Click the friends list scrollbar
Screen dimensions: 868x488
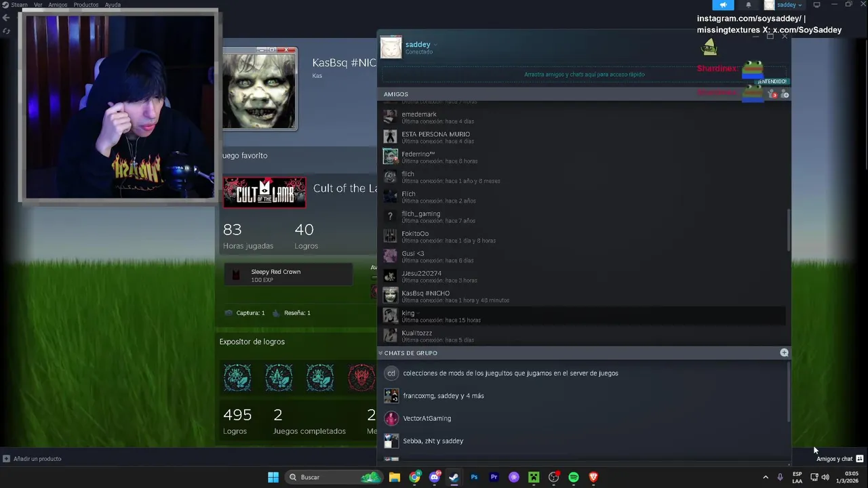pyautogui.click(x=788, y=230)
